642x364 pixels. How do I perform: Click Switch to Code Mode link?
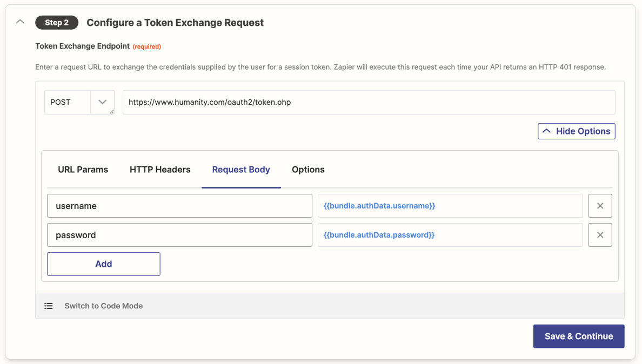(104, 306)
